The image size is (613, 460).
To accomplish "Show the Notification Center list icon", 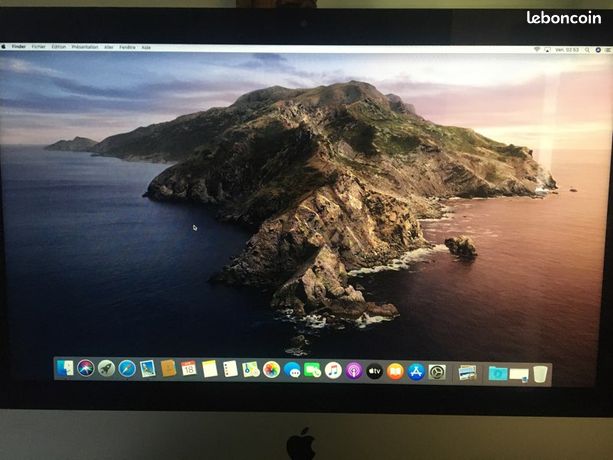I will click(x=608, y=50).
